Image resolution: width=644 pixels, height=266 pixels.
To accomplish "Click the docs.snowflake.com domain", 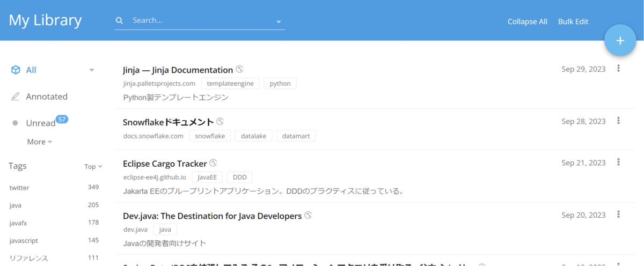I will [x=153, y=136].
